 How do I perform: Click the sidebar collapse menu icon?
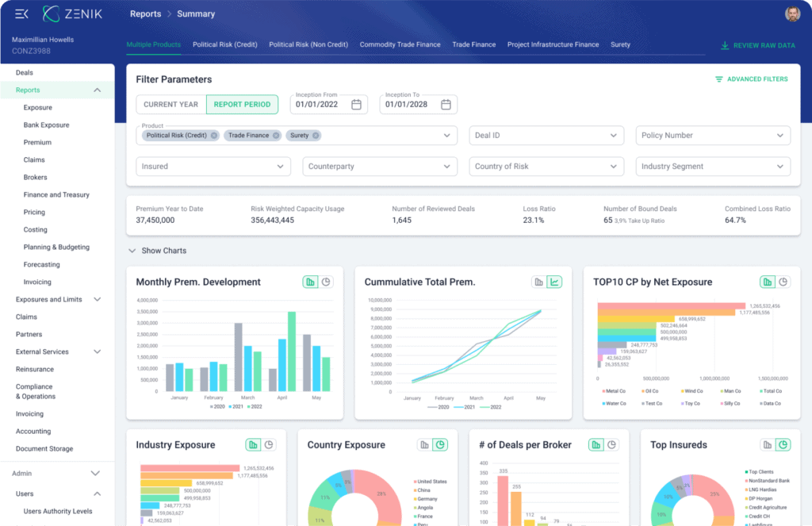[21, 13]
